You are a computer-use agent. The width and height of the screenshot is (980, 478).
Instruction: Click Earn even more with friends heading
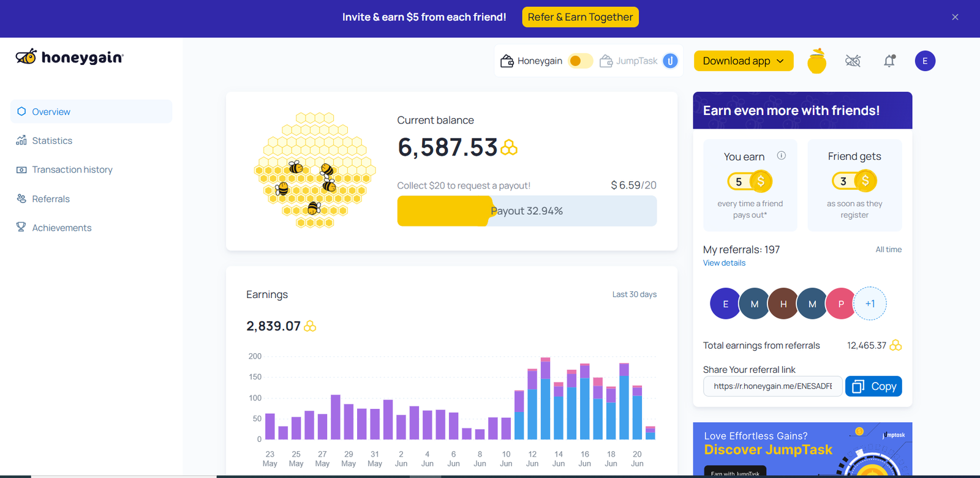click(x=791, y=111)
